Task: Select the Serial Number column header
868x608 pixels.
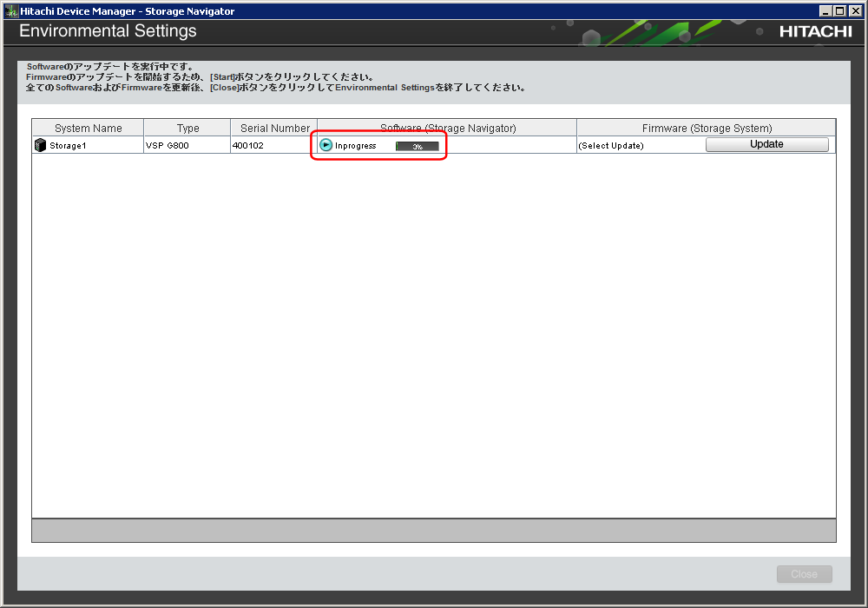Action: coord(274,128)
